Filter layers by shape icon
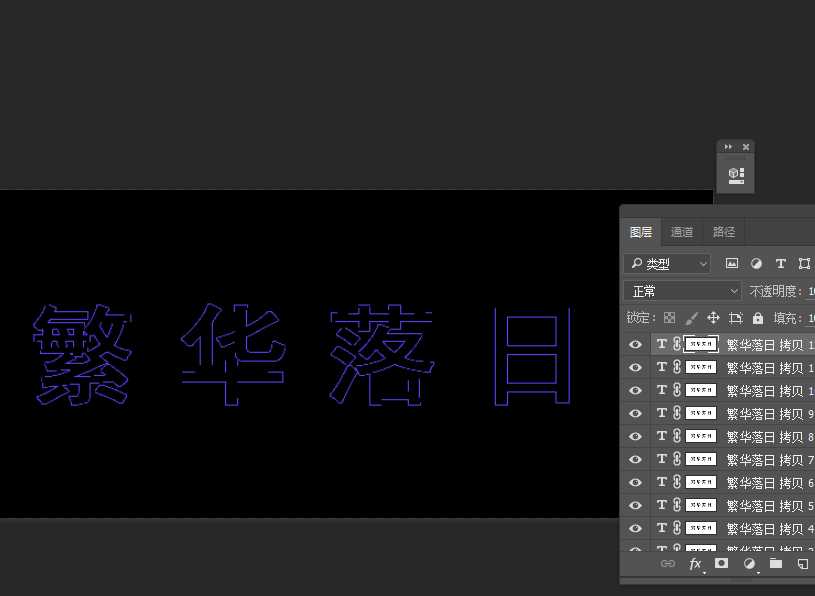 805,263
